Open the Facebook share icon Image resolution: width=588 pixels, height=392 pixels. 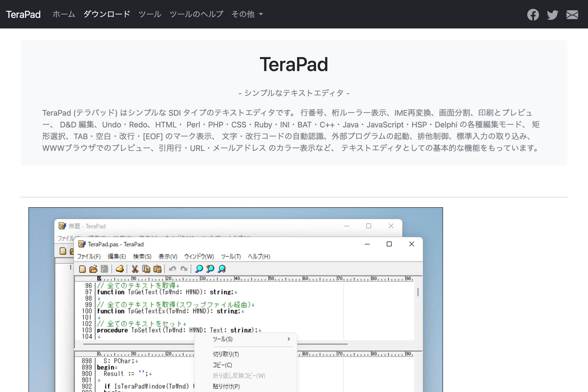533,14
